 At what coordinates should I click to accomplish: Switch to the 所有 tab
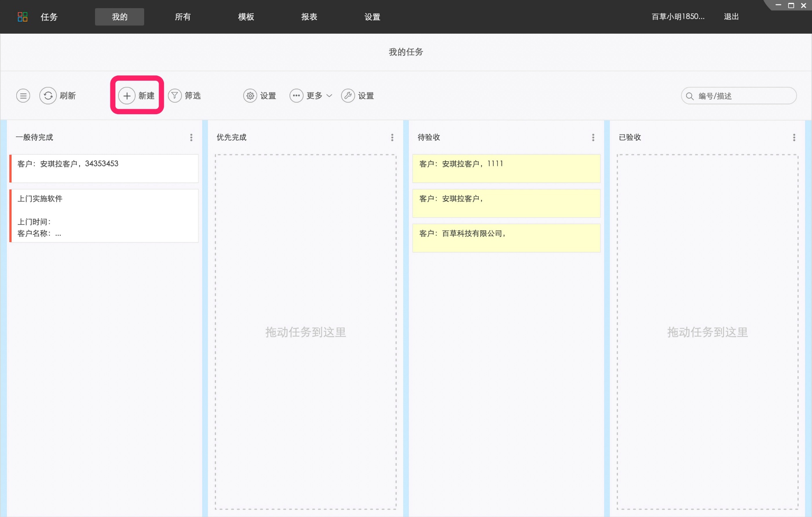pyautogui.click(x=183, y=17)
